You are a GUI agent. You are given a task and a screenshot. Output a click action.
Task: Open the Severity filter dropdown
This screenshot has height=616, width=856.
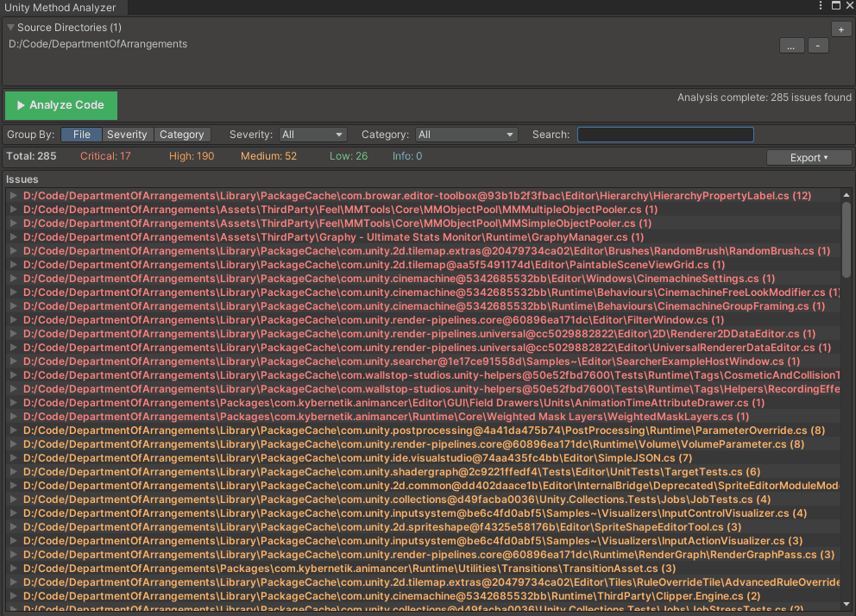pos(312,135)
